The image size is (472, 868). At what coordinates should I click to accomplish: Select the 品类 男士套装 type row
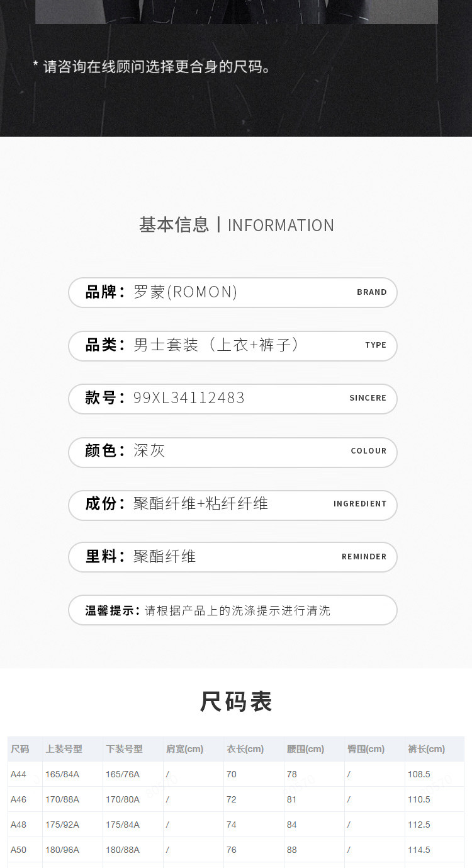coord(232,345)
